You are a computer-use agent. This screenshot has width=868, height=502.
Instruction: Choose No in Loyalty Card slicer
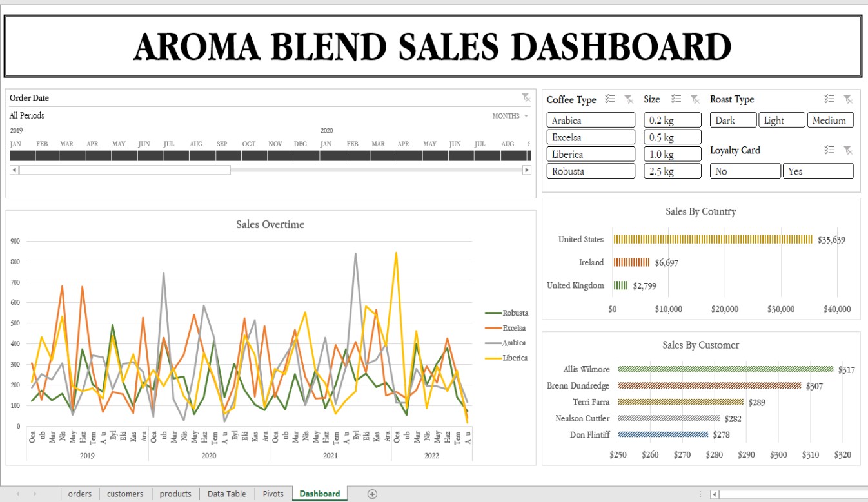[745, 171]
